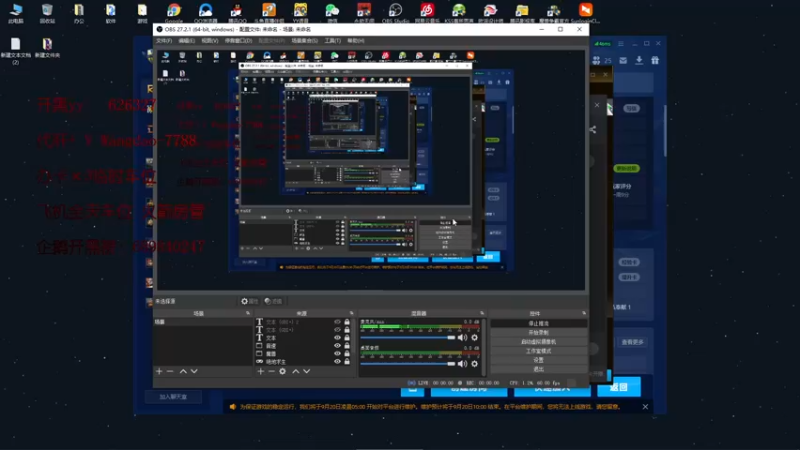
Task: Remove selected source with minus icon
Action: coord(271,371)
